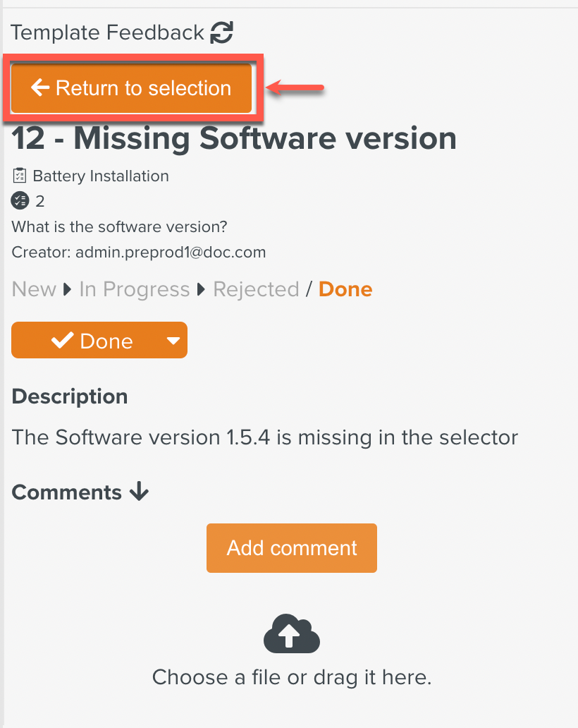
Task: Click the triangle arrow after In Progress
Action: (x=201, y=290)
